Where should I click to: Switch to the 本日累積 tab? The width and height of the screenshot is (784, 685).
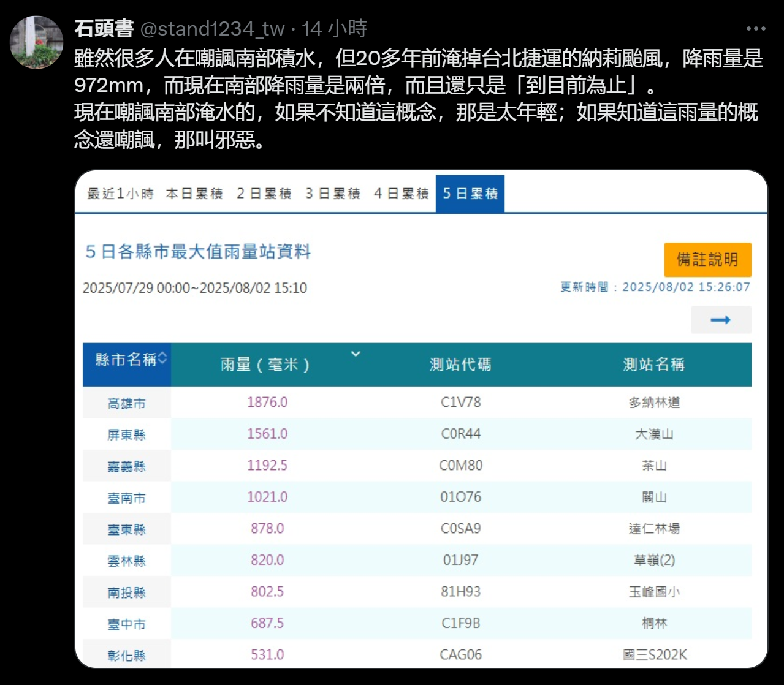click(194, 194)
